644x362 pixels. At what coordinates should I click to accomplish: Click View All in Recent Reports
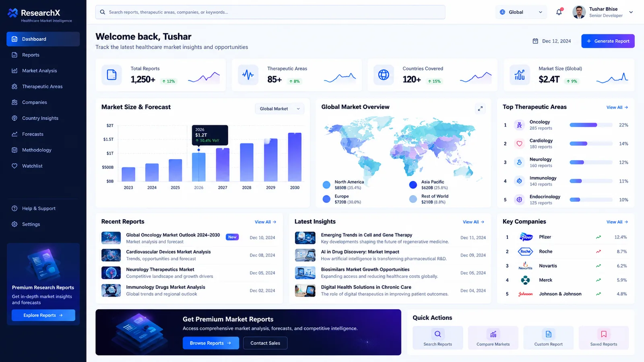point(265,222)
